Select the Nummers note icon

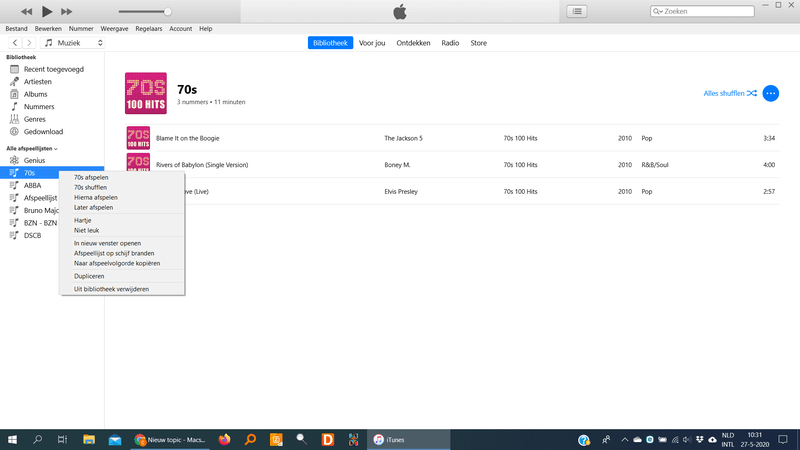point(14,107)
